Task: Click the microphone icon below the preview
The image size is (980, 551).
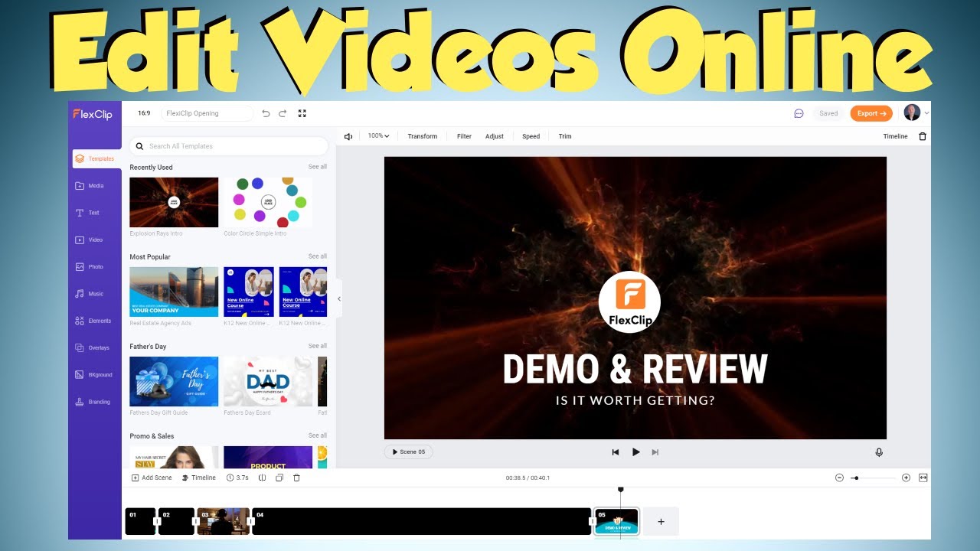Action: pos(879,452)
